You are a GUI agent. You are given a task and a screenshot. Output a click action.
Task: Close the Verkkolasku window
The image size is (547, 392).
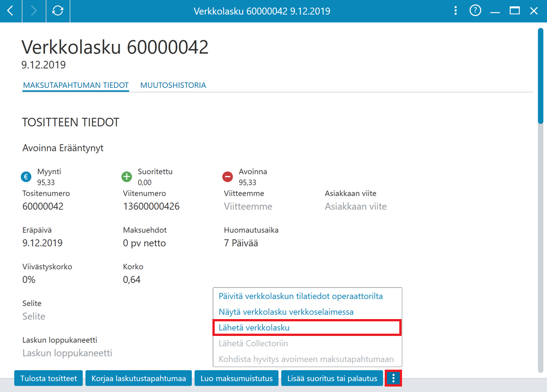(x=534, y=11)
